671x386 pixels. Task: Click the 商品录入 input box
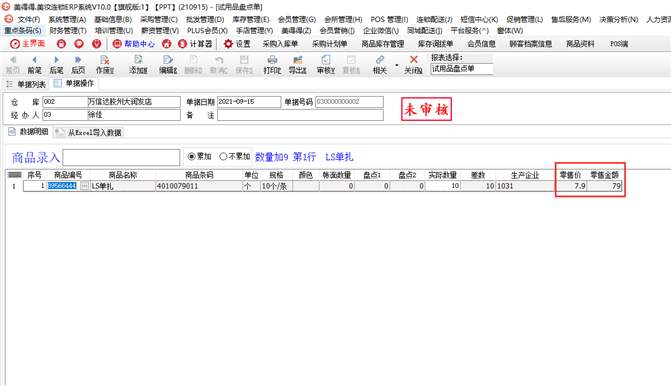pyautogui.click(x=121, y=157)
